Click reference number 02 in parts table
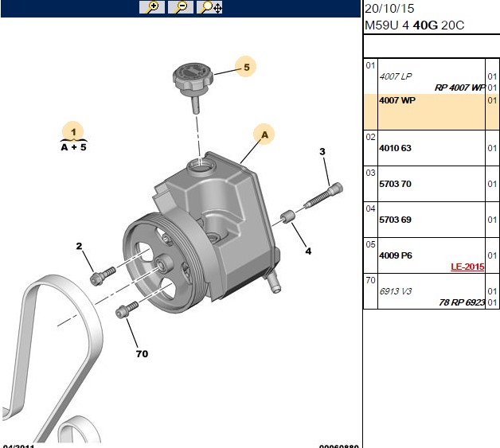The height and width of the screenshot is (448, 500). pos(370,137)
